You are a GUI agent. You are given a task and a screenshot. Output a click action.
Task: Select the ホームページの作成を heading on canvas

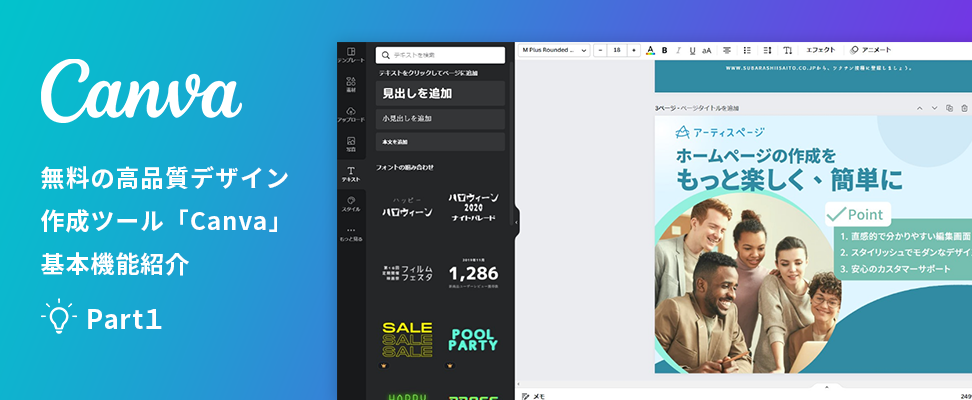pos(756,155)
